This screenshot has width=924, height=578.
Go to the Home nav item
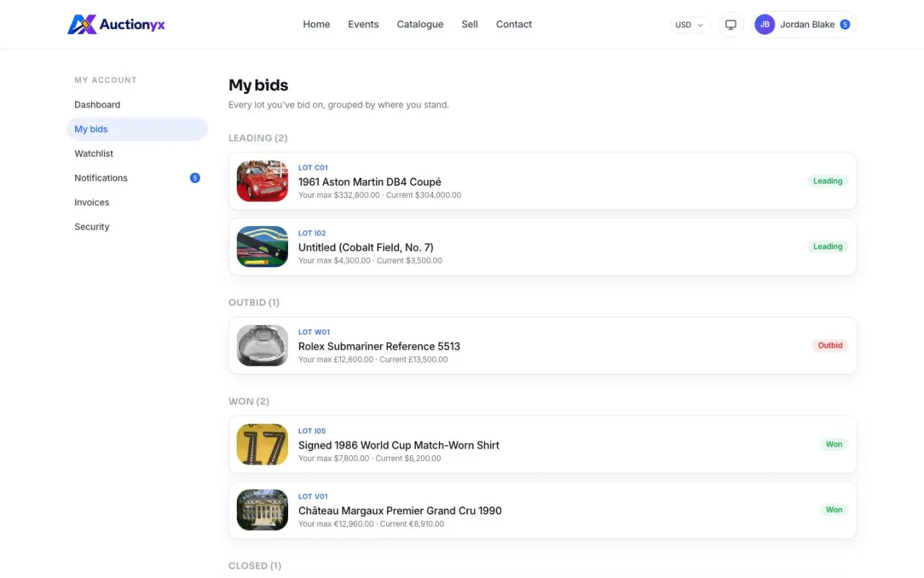[316, 25]
